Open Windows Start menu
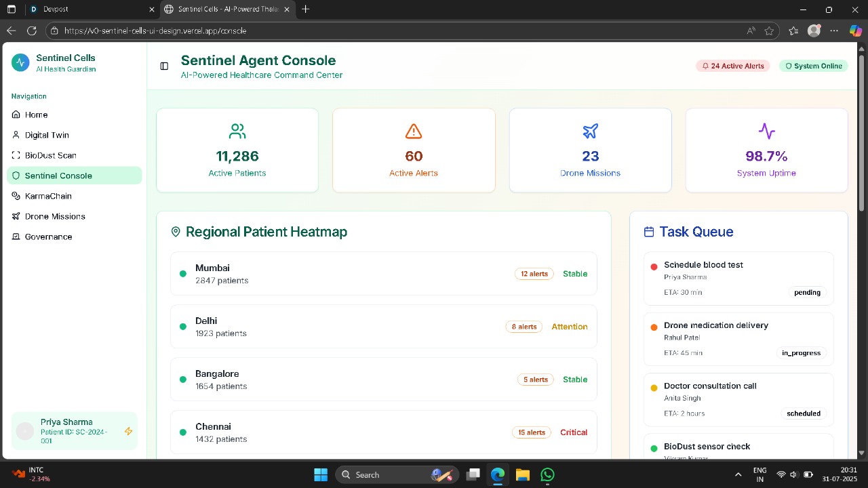This screenshot has height=488, width=868. pyautogui.click(x=321, y=474)
